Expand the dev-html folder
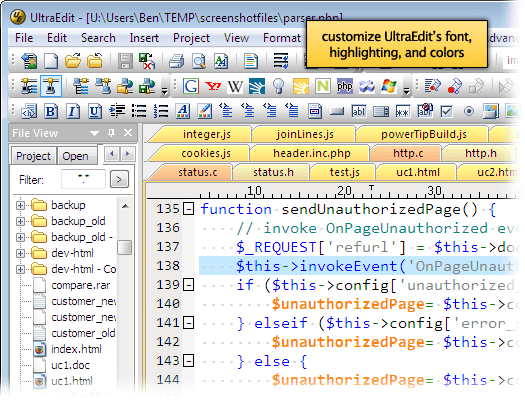 20,253
